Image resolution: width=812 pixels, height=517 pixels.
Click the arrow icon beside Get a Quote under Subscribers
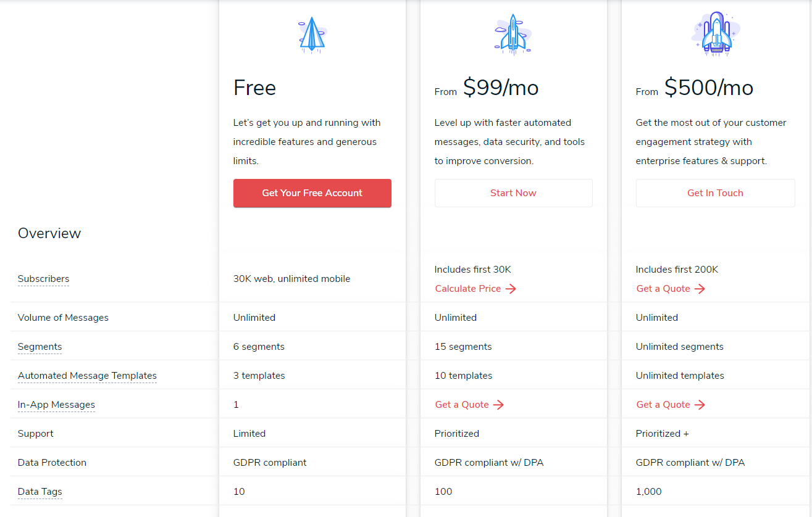[x=699, y=289]
